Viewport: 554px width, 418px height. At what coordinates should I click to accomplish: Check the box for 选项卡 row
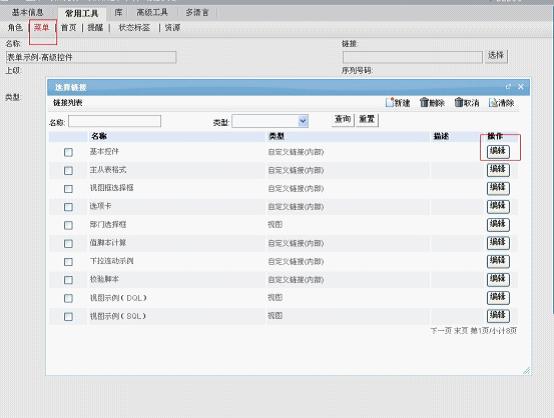pyautogui.click(x=69, y=207)
